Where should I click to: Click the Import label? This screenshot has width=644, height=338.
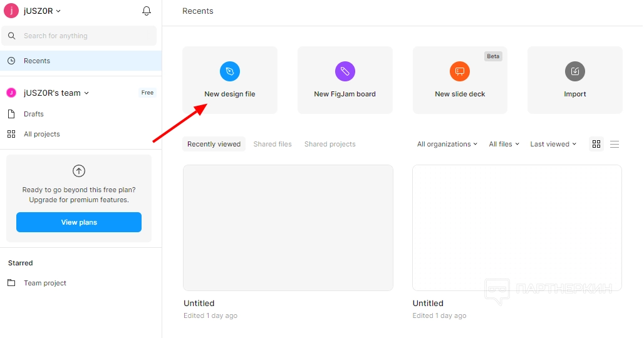coord(575,94)
